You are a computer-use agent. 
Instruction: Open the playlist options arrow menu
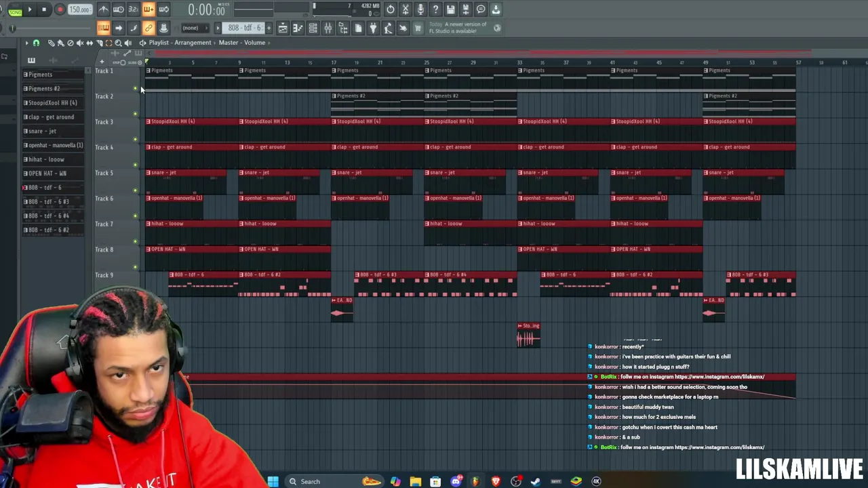(26, 43)
